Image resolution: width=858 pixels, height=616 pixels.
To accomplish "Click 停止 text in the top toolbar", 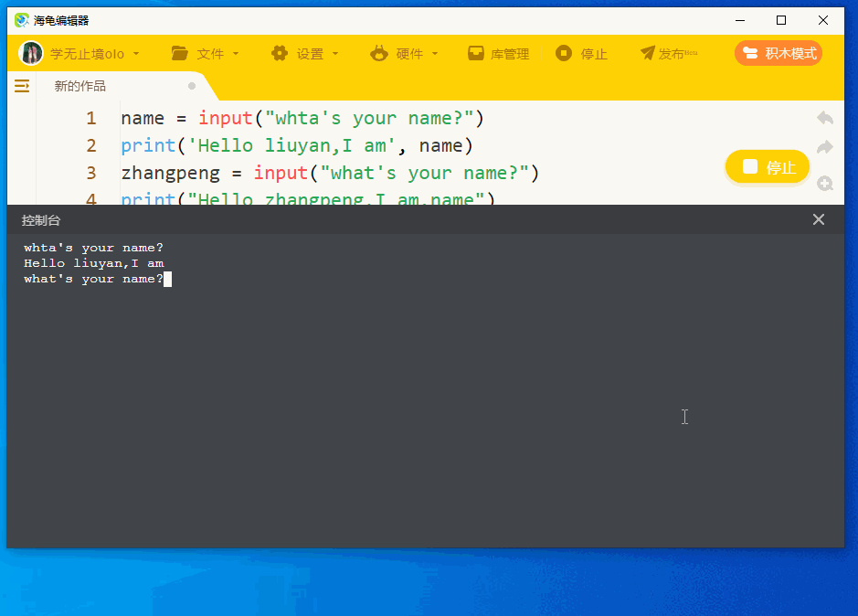I will coord(594,54).
